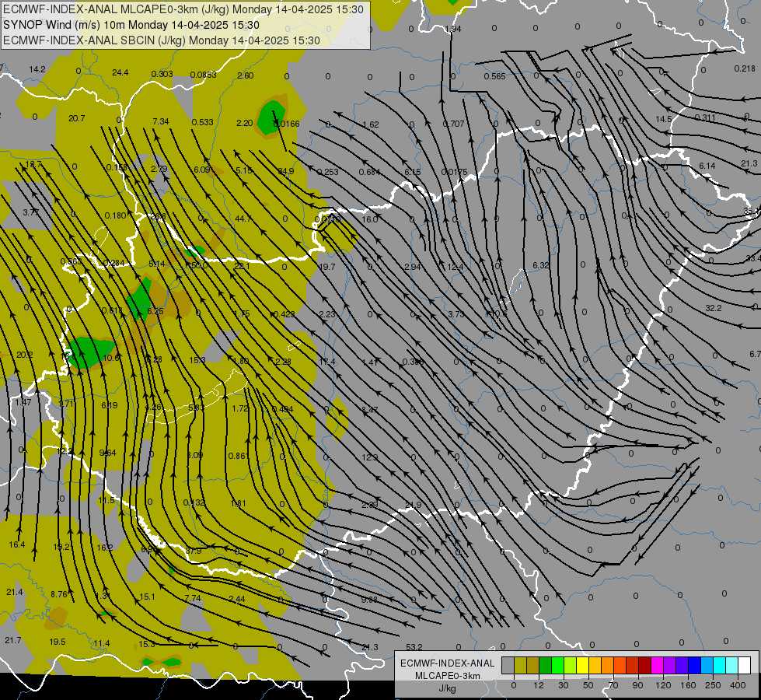The image size is (761, 700).
Task: Click the map value '14.2'
Action: [37, 69]
